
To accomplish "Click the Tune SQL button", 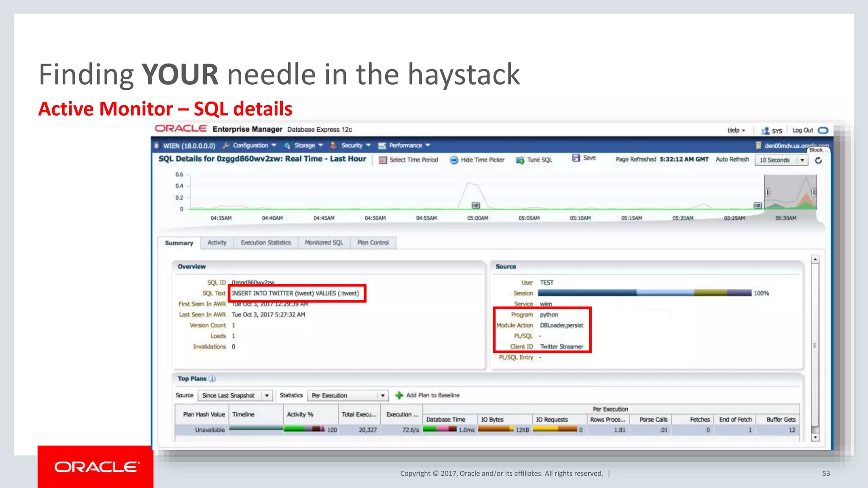I will coord(534,160).
